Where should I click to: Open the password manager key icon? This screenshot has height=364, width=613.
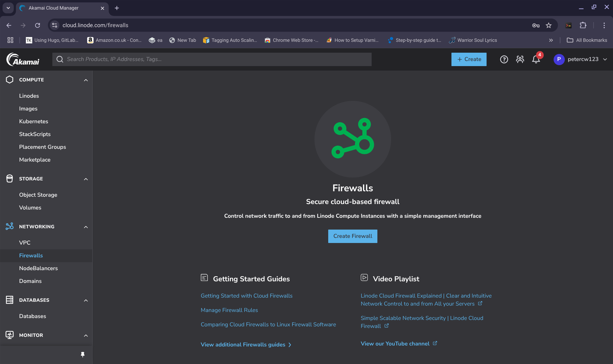tap(536, 25)
